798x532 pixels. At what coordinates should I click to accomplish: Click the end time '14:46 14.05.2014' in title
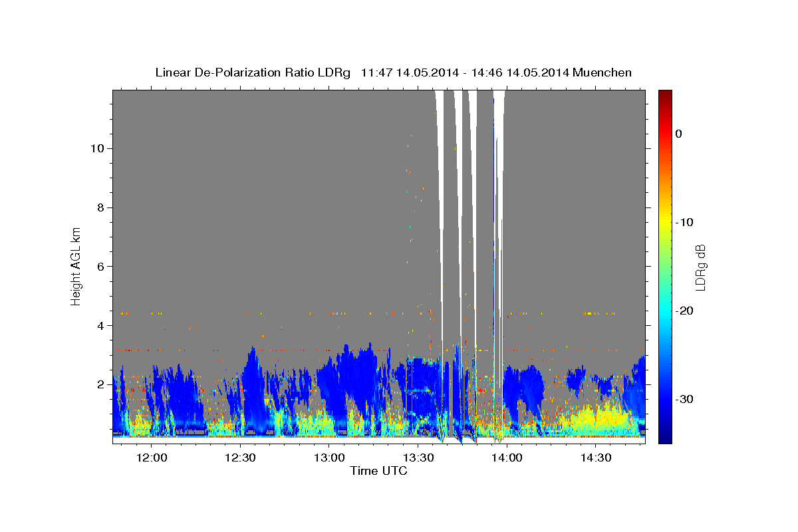(520, 72)
